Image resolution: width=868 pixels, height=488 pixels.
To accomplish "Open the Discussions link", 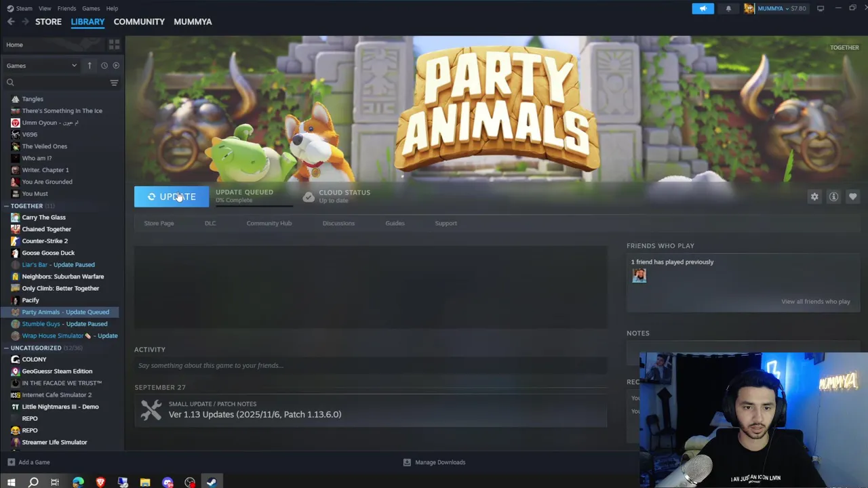I will (338, 223).
